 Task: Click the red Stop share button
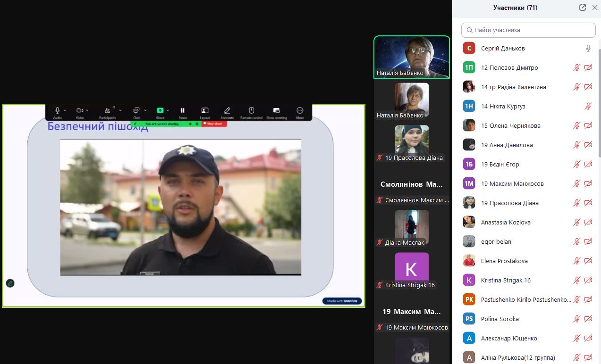(x=214, y=124)
